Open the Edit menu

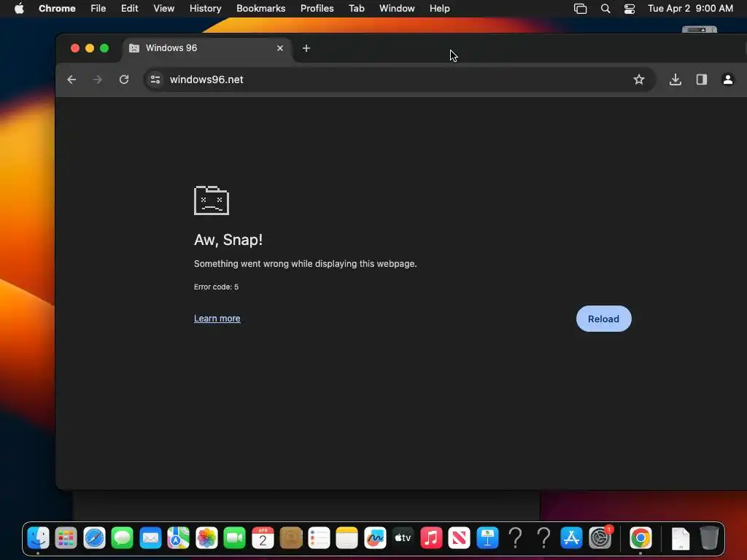click(129, 9)
